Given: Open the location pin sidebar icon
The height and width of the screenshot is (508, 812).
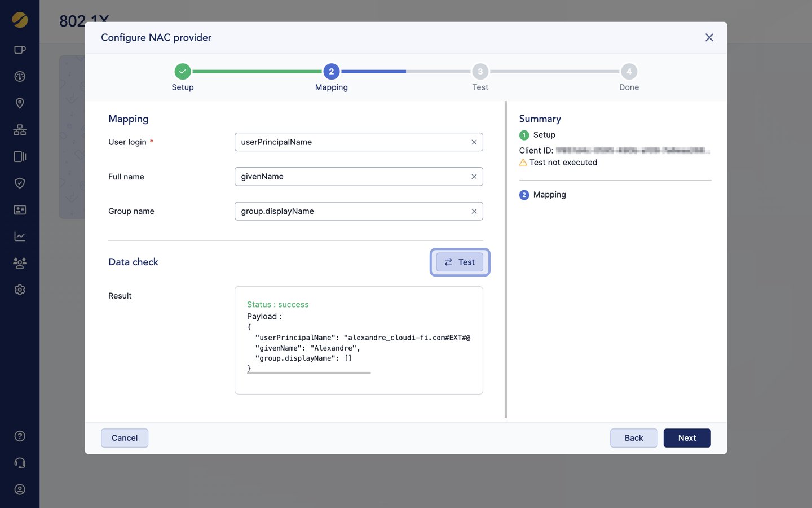Looking at the screenshot, I should pos(20,103).
